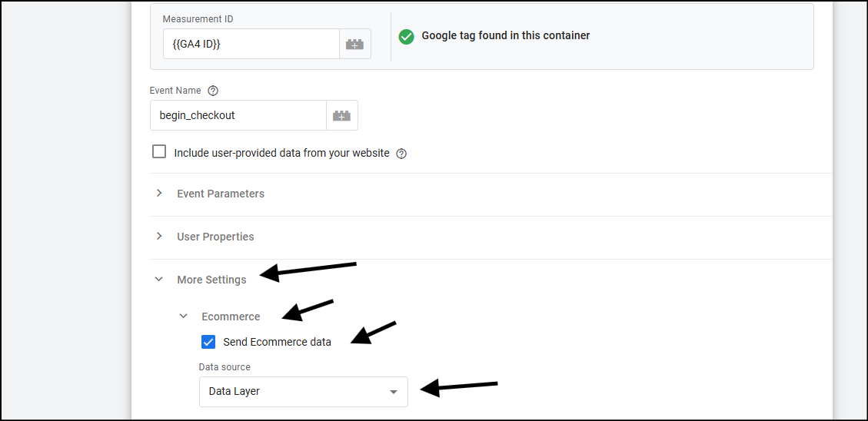868x421 pixels.
Task: Click the green checkmark status icon
Action: click(x=406, y=37)
